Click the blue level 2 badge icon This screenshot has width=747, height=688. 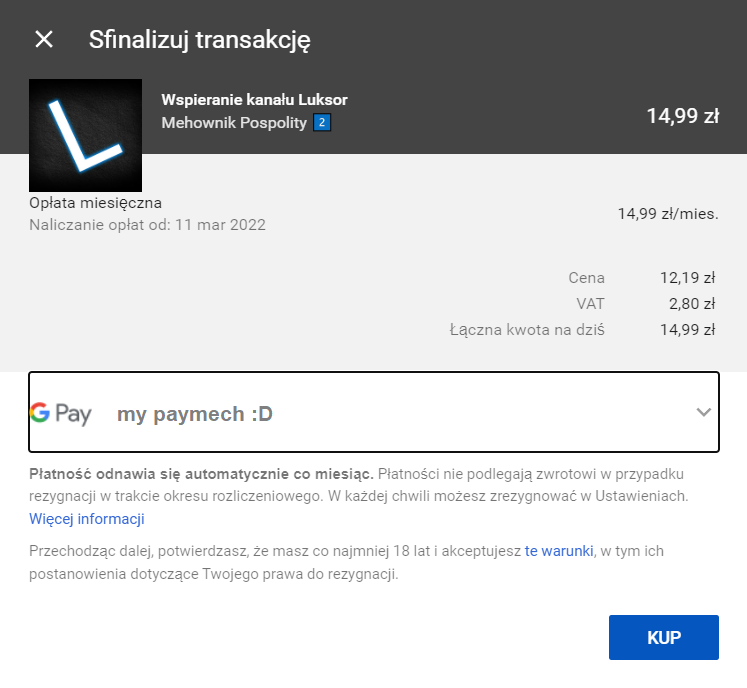click(x=321, y=123)
